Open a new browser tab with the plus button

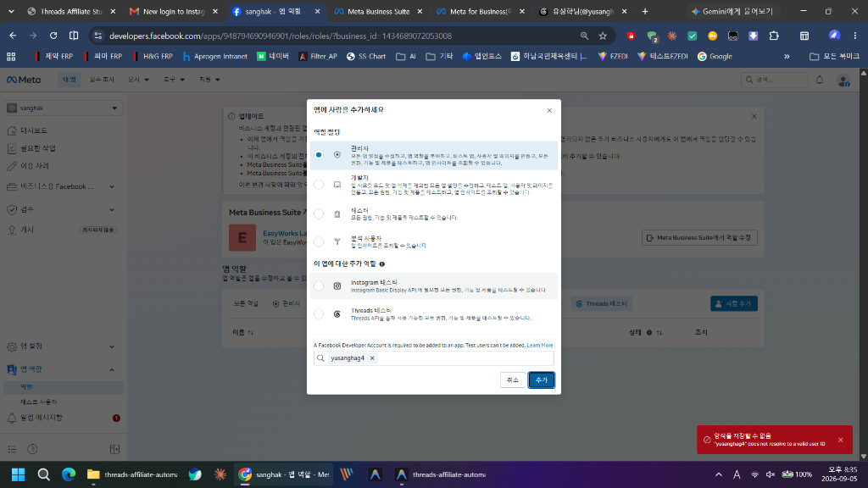click(645, 12)
